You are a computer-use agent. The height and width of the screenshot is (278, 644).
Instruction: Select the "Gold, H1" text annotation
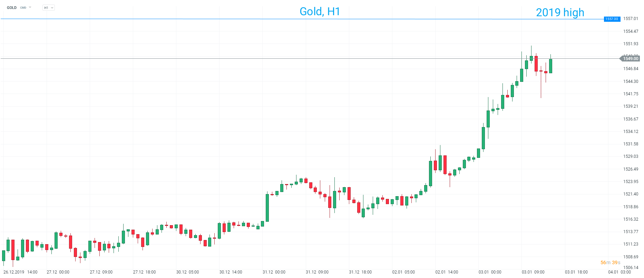pyautogui.click(x=320, y=12)
